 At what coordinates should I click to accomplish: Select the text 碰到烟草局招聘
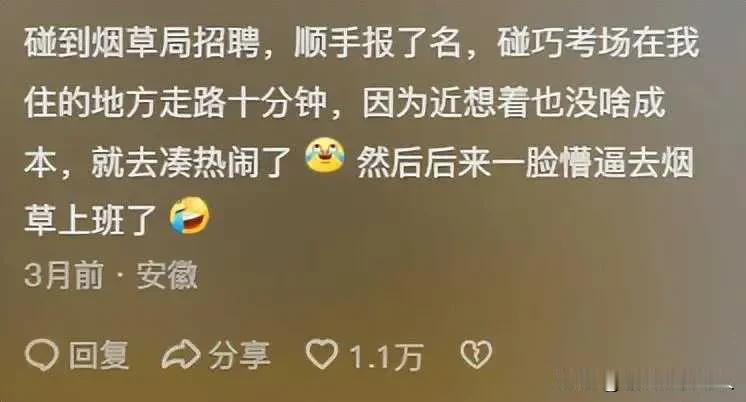(142, 43)
